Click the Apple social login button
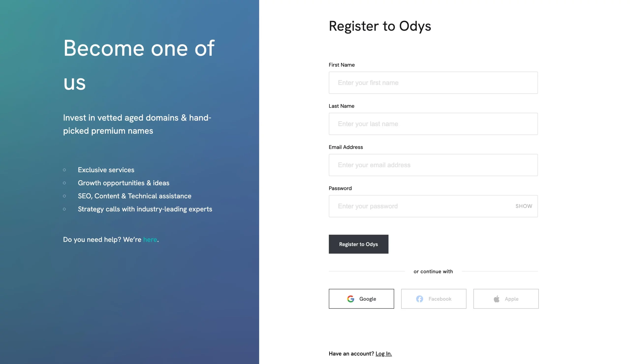Viewport: 630px width, 364px height. 505,299
